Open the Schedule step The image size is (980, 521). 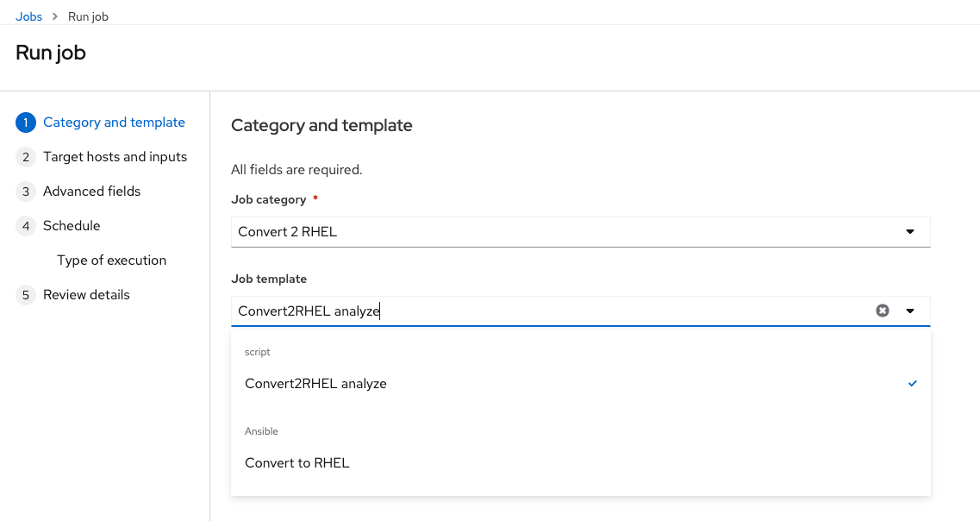(x=72, y=226)
